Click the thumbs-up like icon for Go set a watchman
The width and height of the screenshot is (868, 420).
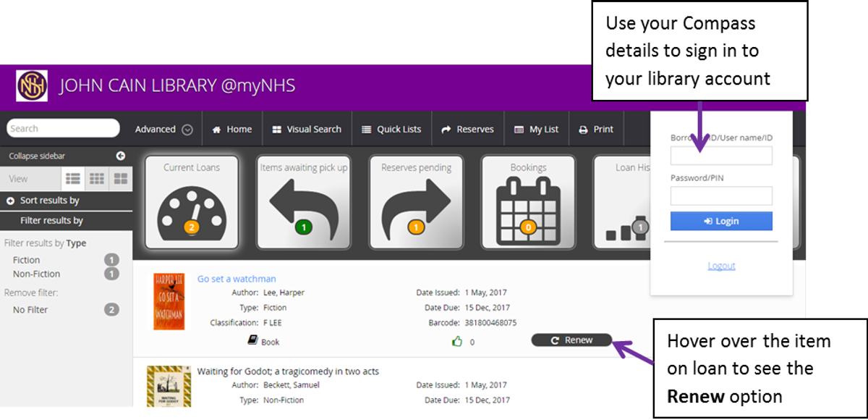click(x=456, y=341)
